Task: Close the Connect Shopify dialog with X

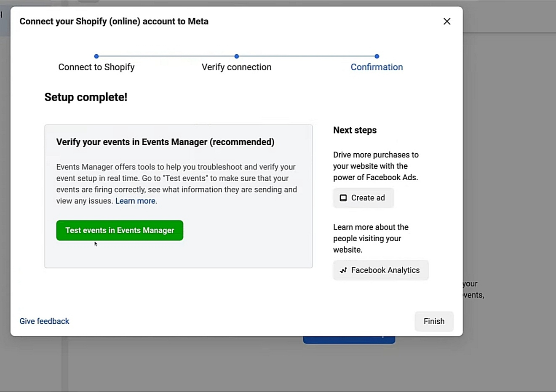Action: (x=447, y=21)
